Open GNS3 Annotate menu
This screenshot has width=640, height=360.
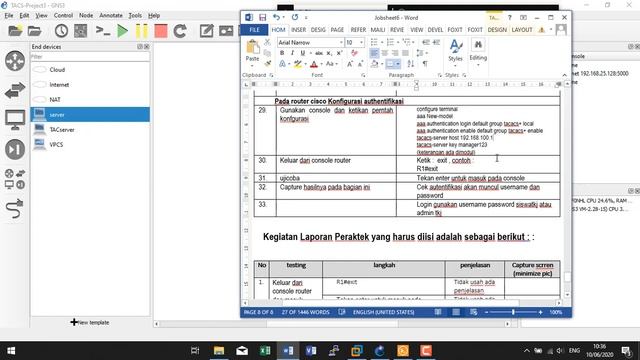pos(111,16)
